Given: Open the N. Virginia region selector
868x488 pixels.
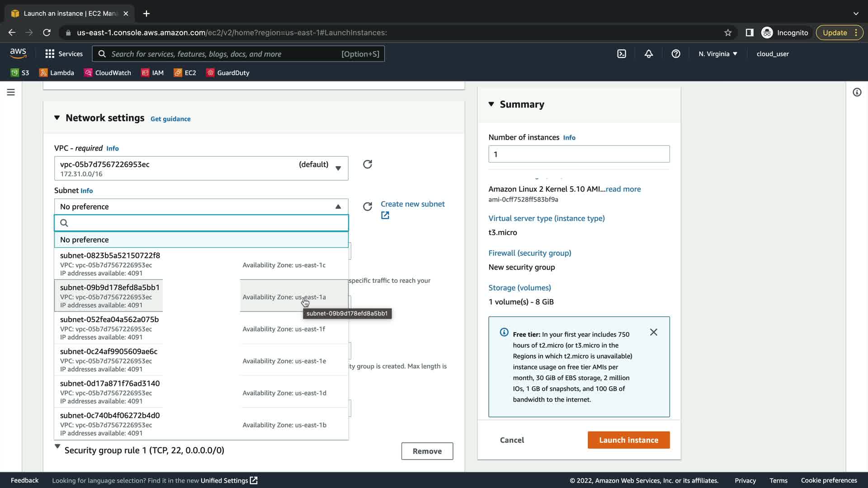Looking at the screenshot, I should pyautogui.click(x=717, y=54).
